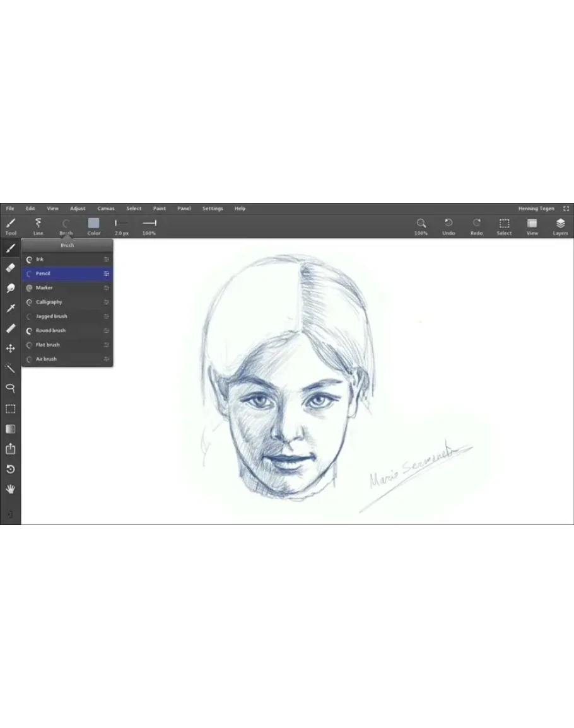Select the Gradient tool

(x=10, y=429)
